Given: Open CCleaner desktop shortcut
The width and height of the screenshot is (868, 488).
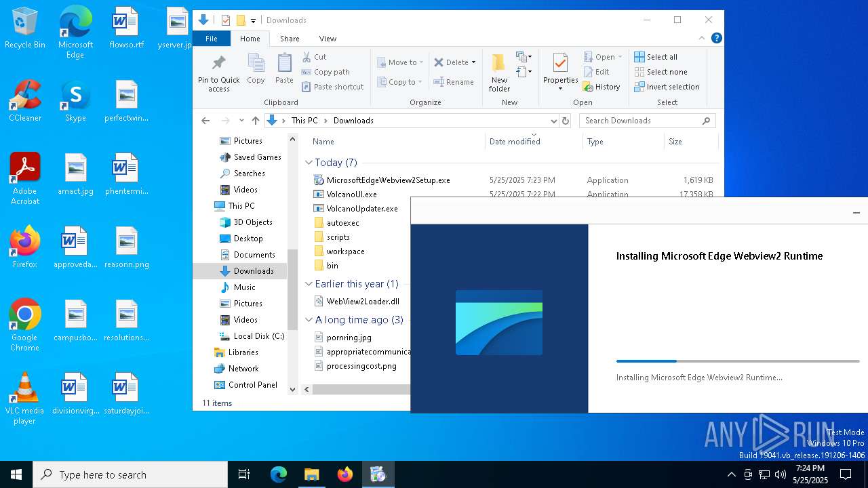Looking at the screenshot, I should [25, 102].
